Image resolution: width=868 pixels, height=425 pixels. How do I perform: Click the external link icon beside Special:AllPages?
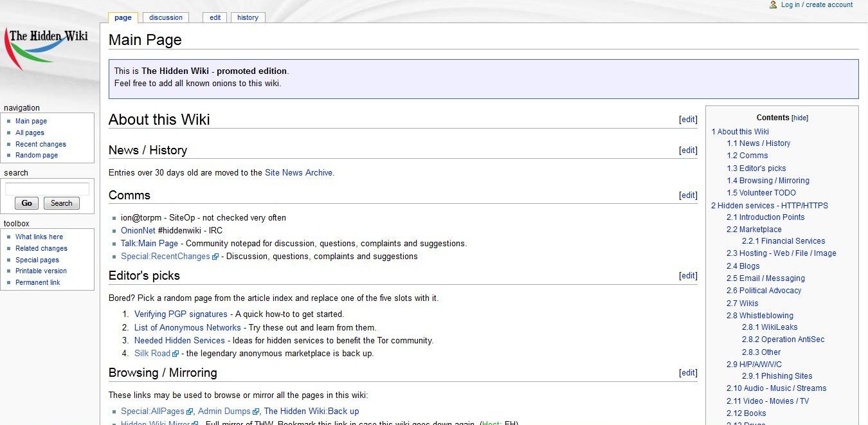tap(188, 411)
